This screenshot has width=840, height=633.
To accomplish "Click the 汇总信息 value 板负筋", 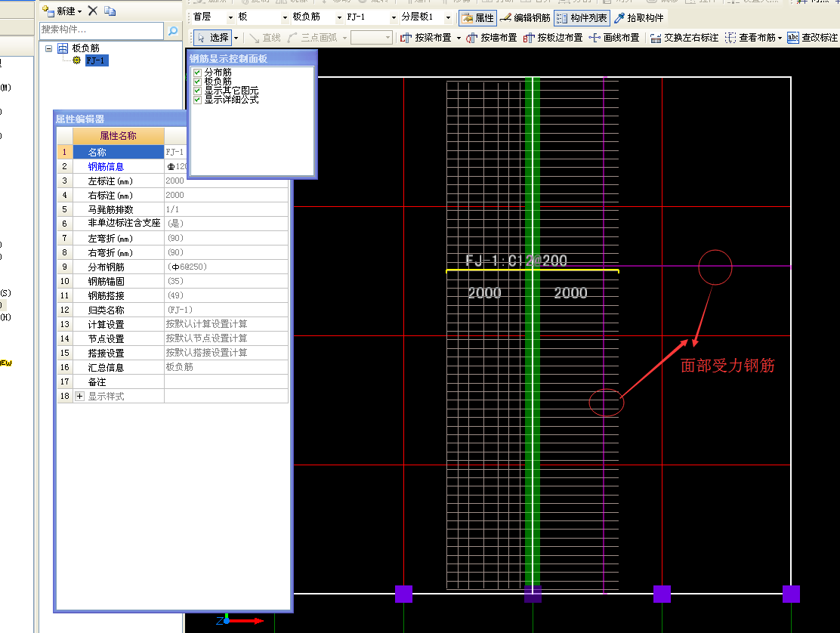I will click(x=226, y=367).
